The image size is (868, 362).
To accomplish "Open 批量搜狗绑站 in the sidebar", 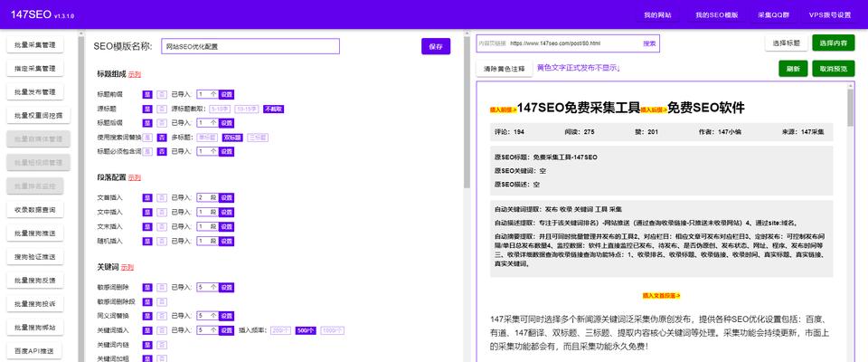I will coord(35,327).
